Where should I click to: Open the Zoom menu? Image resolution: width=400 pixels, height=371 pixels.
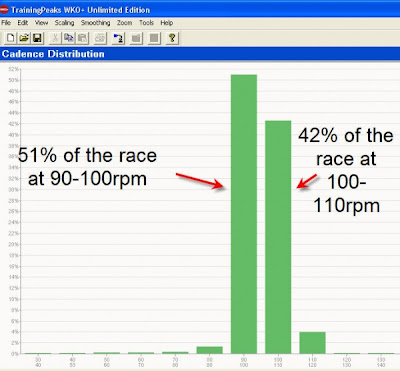tap(124, 23)
